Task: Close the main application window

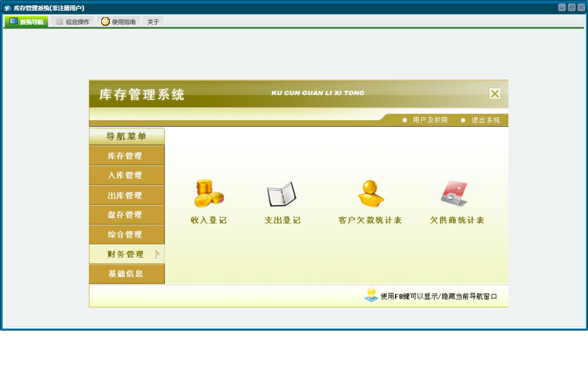Action: [581, 7]
